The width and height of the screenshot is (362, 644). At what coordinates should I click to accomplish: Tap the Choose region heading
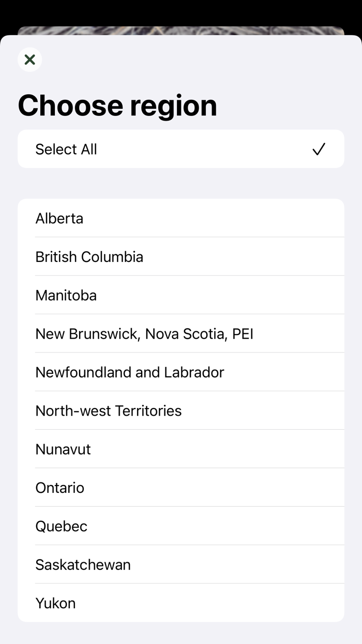point(117,105)
